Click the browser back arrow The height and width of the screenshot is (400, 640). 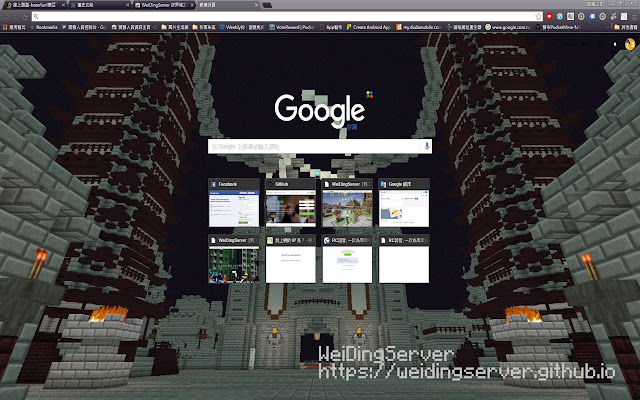click(6, 17)
